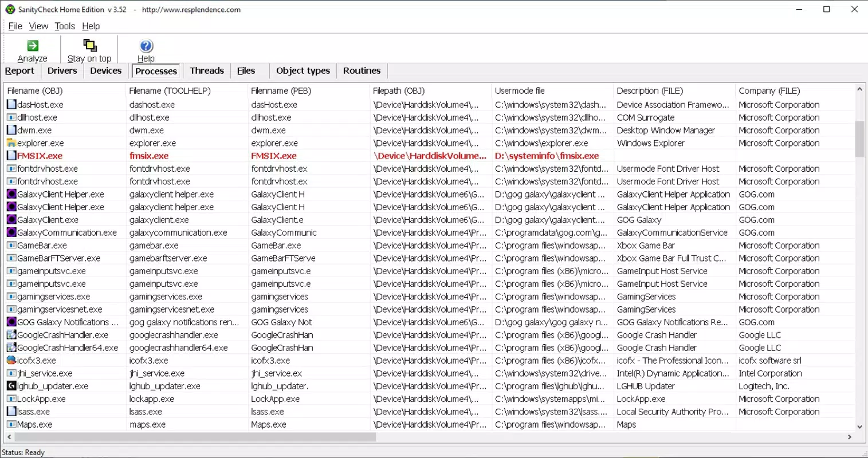Click the GameBar.exe process icon
This screenshot has width=868, height=458.
point(11,245)
